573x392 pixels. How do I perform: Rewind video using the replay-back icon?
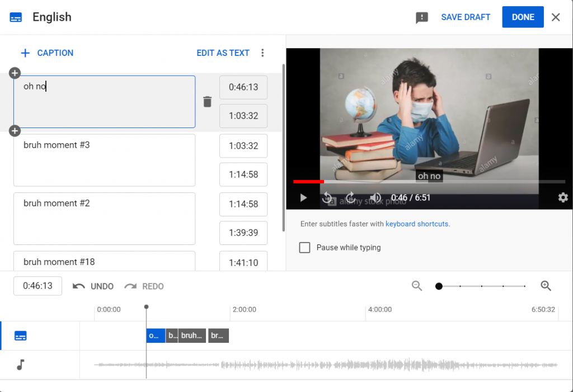click(x=327, y=197)
